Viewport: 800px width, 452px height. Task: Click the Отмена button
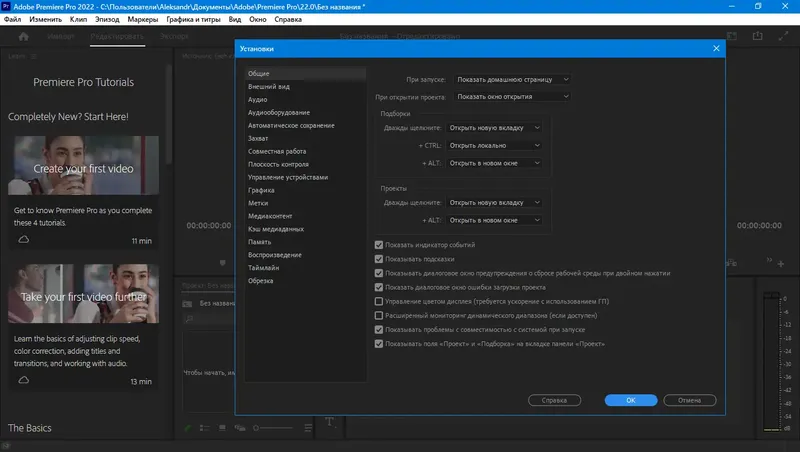pyautogui.click(x=689, y=400)
